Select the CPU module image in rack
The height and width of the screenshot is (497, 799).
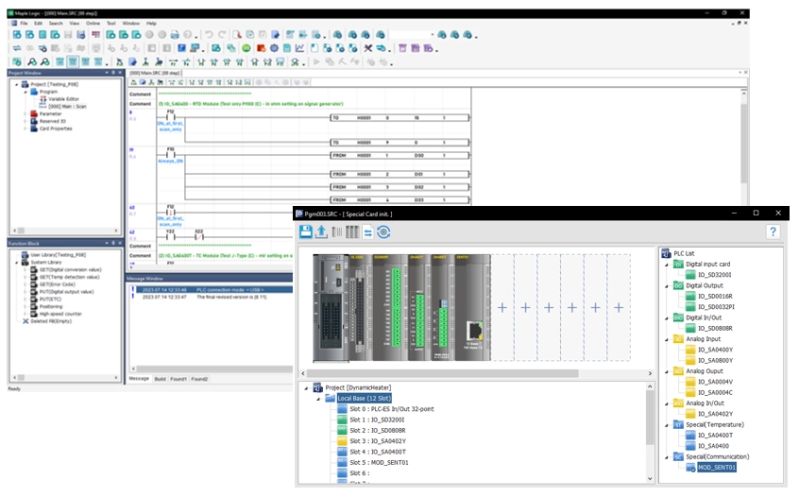coord(331,307)
